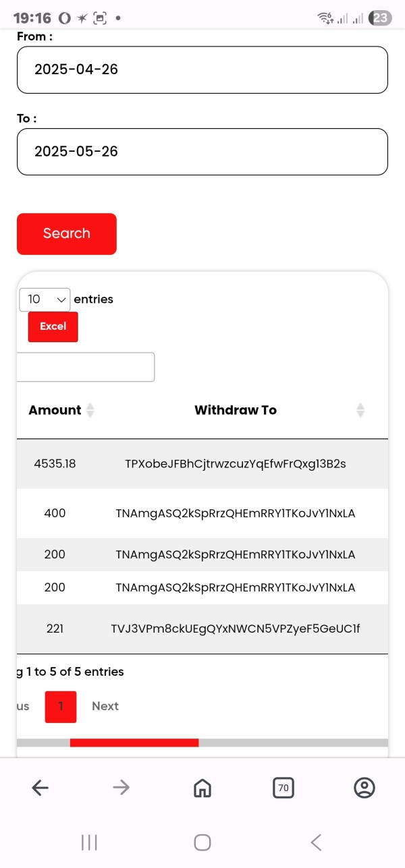The width and height of the screenshot is (405, 868).
Task: Select page 1 in pagination
Action: point(61,706)
